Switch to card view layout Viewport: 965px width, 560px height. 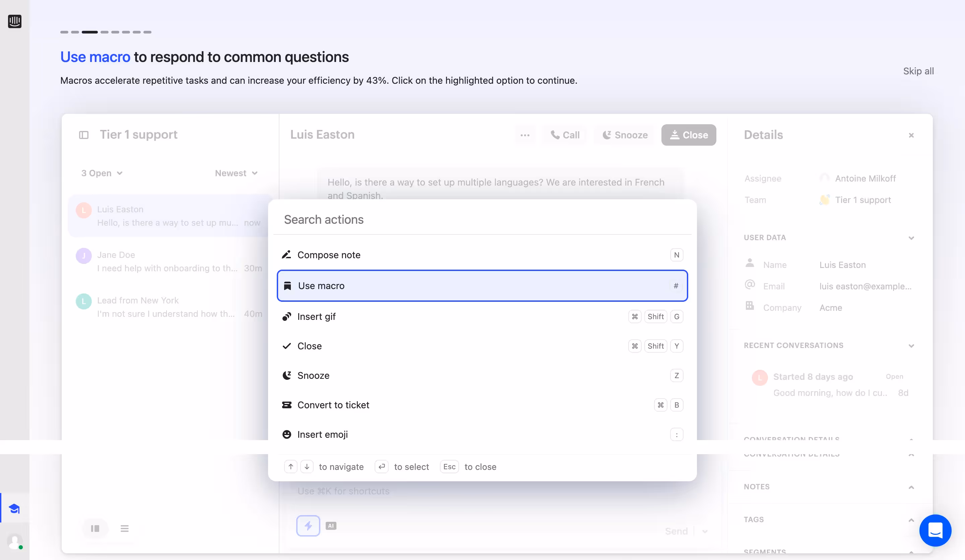[x=95, y=529]
